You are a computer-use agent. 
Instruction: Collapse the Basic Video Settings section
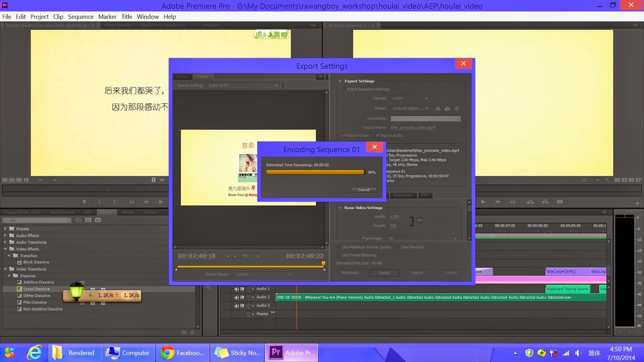340,208
